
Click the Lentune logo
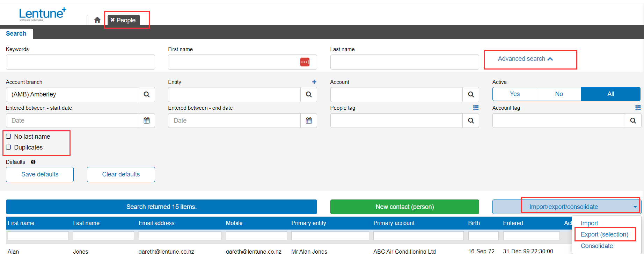pyautogui.click(x=42, y=14)
